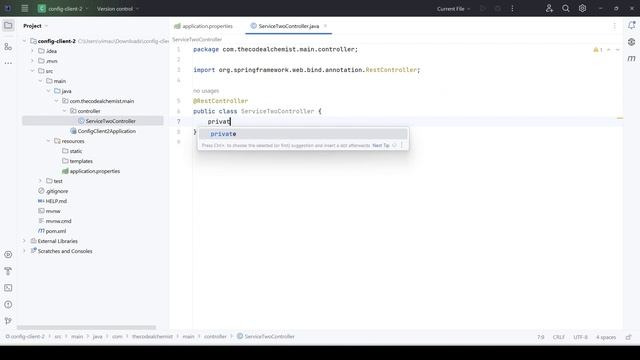The image size is (640, 360).
Task: Go to next highlighted problem arrow
Action: point(617,50)
